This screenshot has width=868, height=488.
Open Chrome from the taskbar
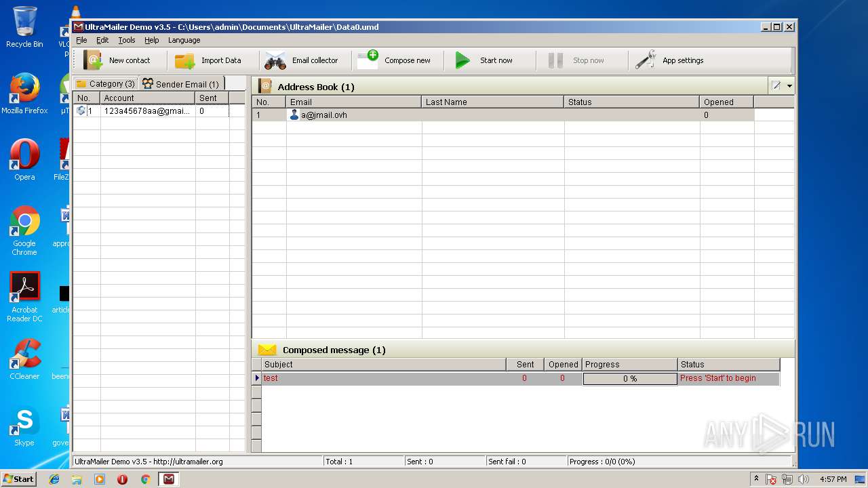click(x=145, y=479)
